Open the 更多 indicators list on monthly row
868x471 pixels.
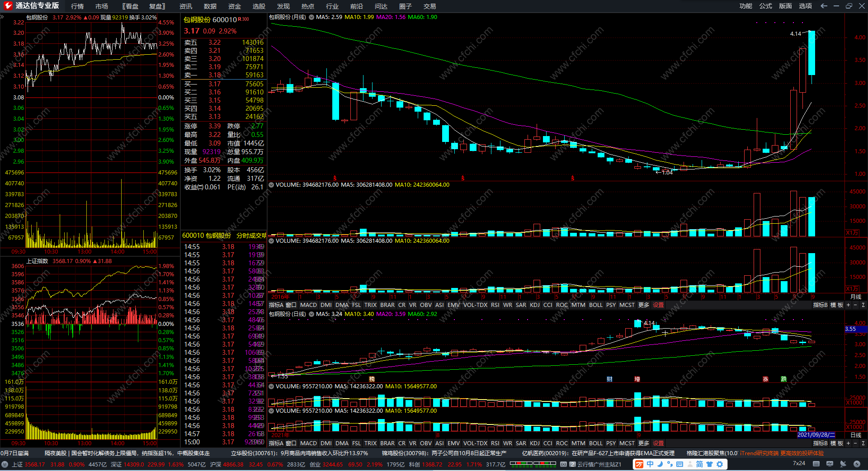644,305
